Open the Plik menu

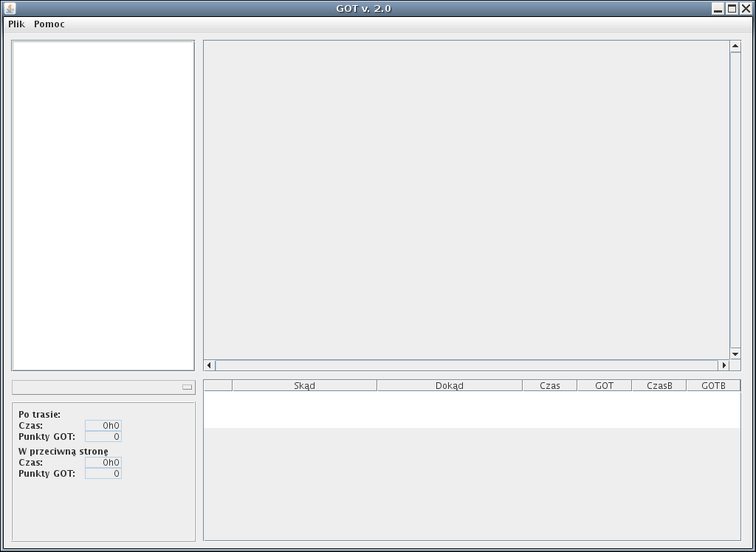16,24
